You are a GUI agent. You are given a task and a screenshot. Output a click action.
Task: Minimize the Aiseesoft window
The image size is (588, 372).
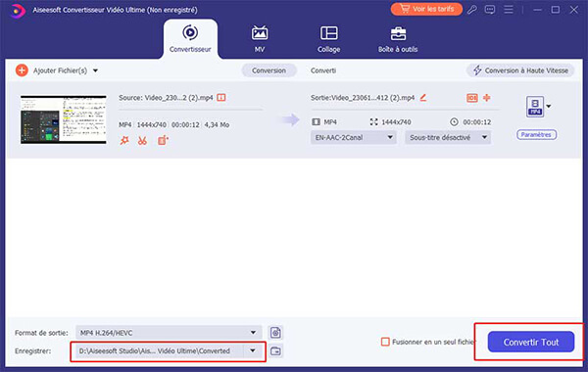click(x=537, y=10)
